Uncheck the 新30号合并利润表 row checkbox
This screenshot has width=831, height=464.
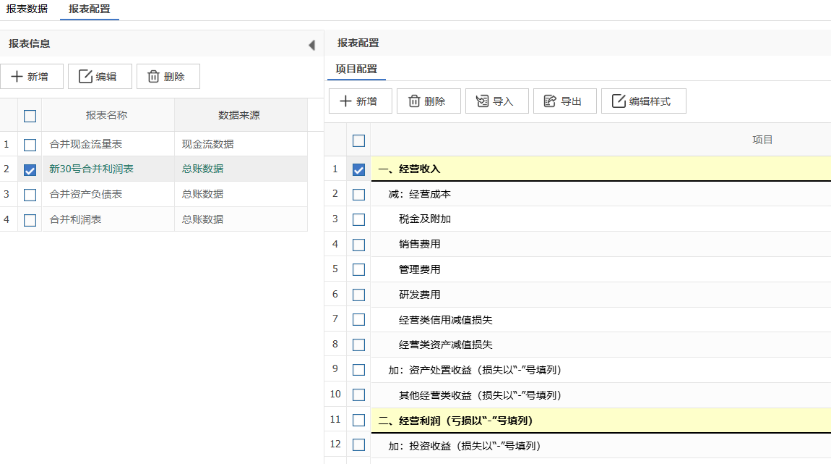pos(30,169)
